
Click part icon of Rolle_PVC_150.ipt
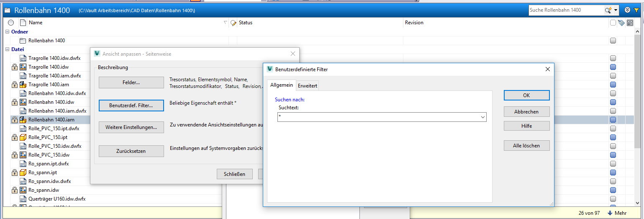(23, 137)
